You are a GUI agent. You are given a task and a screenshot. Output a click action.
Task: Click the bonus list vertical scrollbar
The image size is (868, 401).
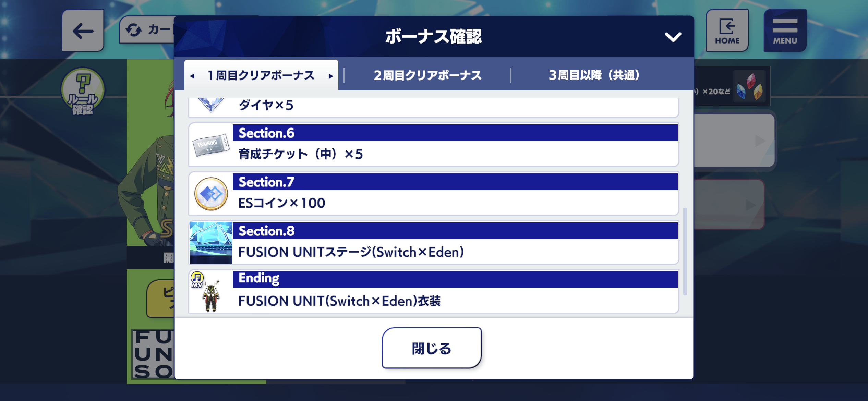(x=685, y=251)
